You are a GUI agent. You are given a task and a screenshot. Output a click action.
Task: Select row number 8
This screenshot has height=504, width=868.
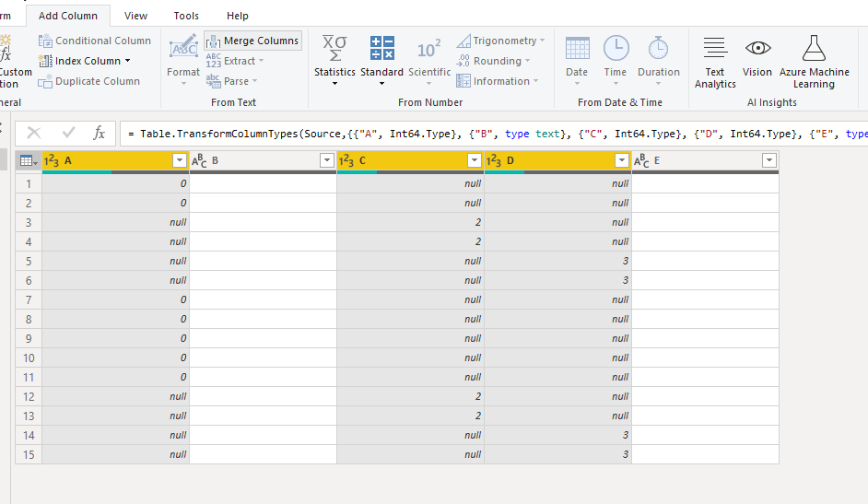[29, 319]
